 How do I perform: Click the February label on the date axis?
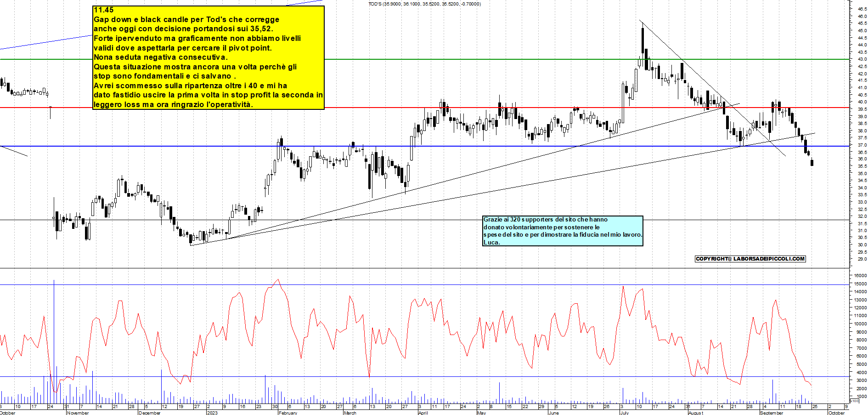pos(288,413)
